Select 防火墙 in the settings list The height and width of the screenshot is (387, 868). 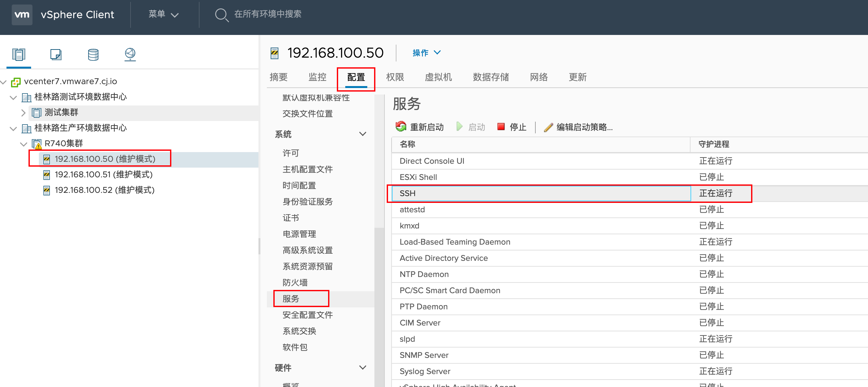[x=295, y=282]
